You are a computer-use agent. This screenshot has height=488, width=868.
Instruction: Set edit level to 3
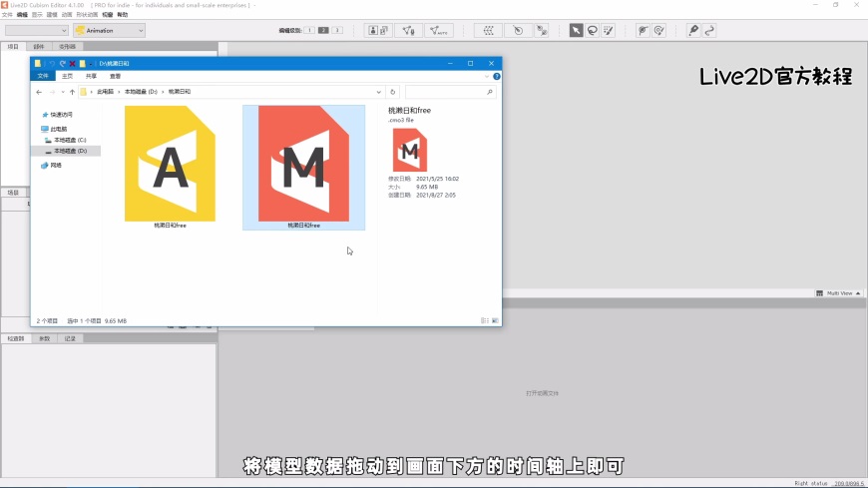coord(337,31)
